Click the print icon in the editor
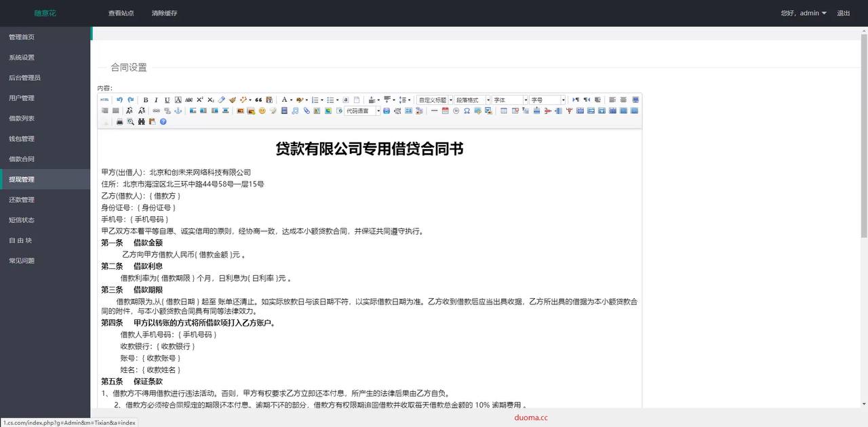The image size is (868, 427). pos(120,122)
